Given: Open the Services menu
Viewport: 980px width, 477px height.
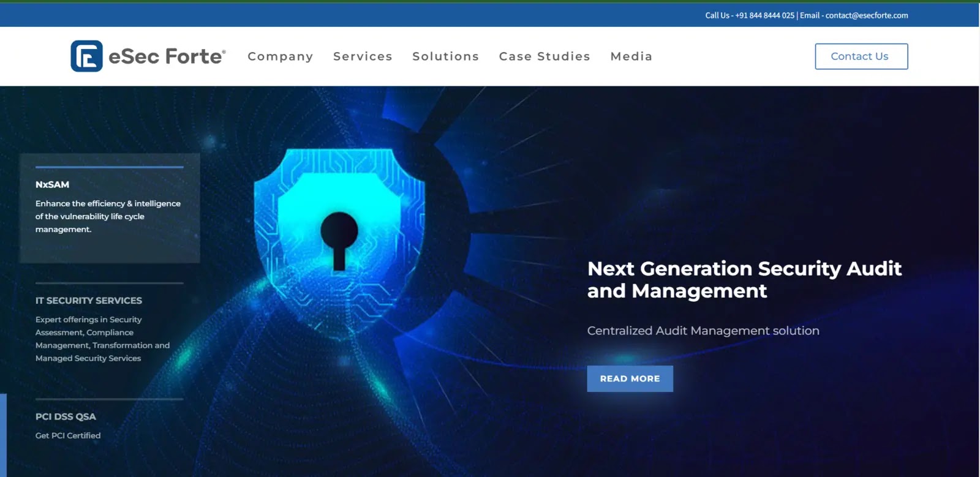Looking at the screenshot, I should (x=363, y=56).
